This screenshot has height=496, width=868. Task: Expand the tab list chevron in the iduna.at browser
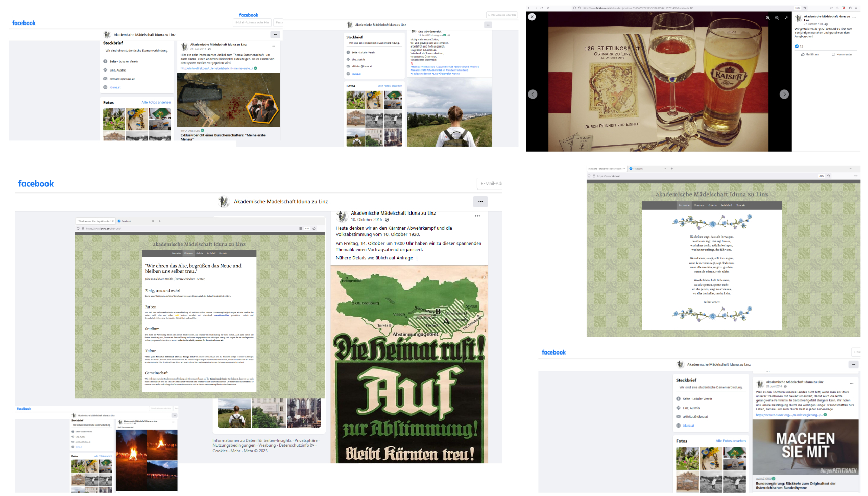(850, 168)
